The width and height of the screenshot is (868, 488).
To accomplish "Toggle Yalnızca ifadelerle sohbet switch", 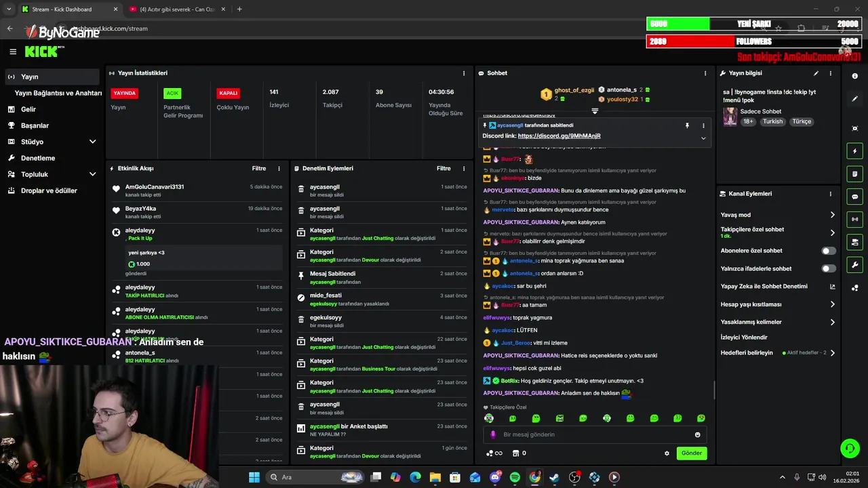I will pos(829,268).
